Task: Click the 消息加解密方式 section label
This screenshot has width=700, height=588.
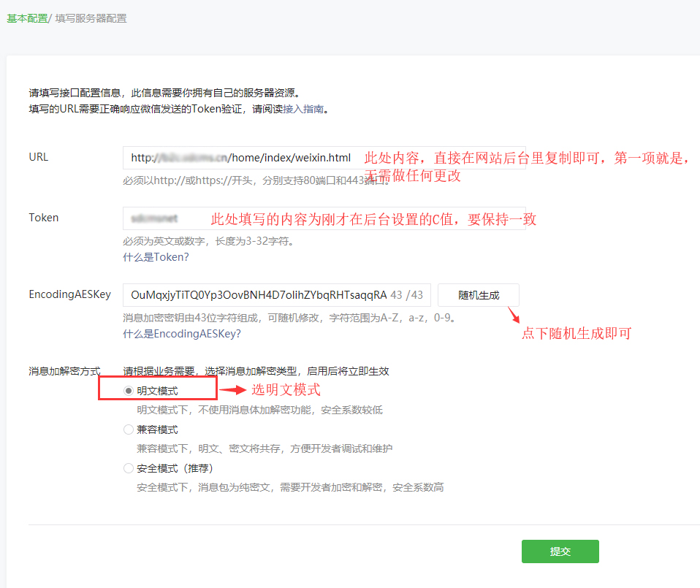Action: [64, 372]
